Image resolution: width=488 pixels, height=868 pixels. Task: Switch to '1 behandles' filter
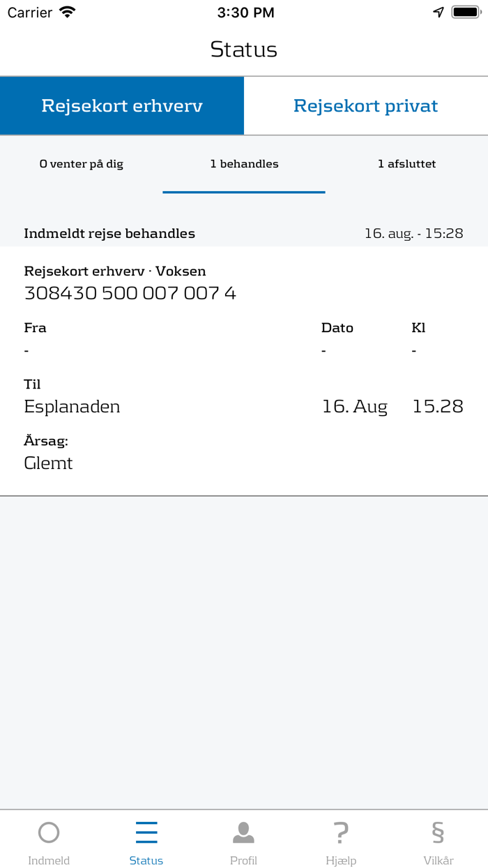pyautogui.click(x=244, y=164)
